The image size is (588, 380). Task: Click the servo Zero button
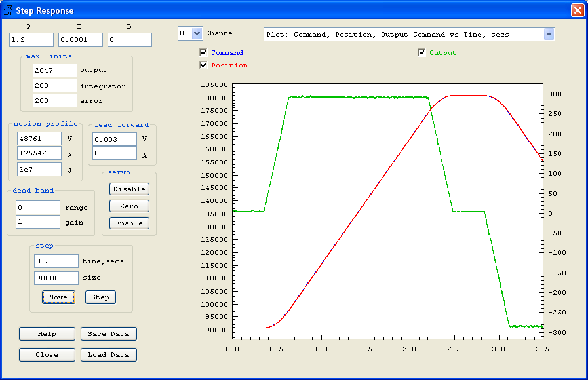click(129, 206)
